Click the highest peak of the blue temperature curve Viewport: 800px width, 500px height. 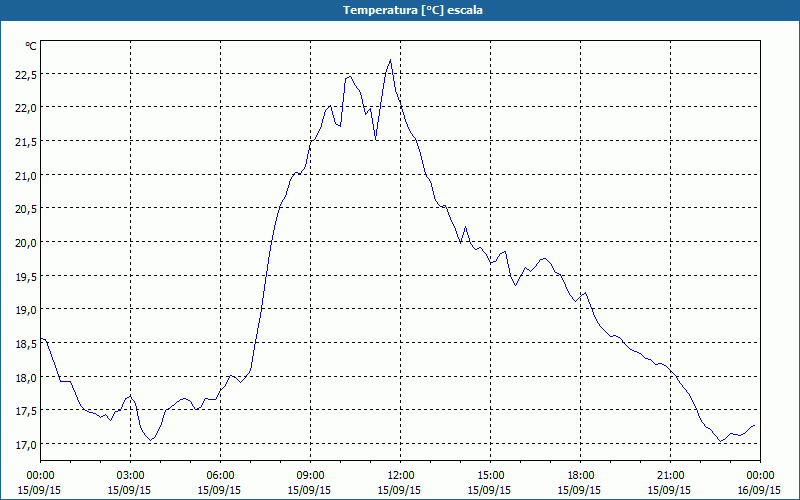pyautogui.click(x=390, y=60)
